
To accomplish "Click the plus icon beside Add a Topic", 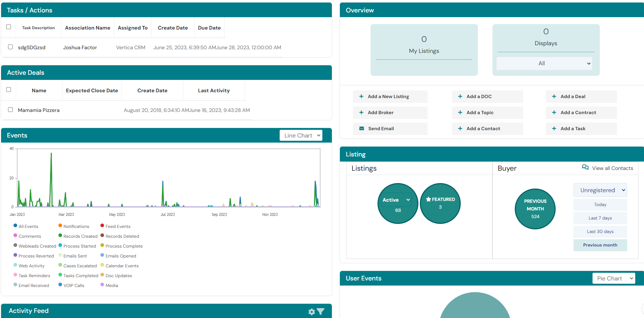I will (460, 113).
